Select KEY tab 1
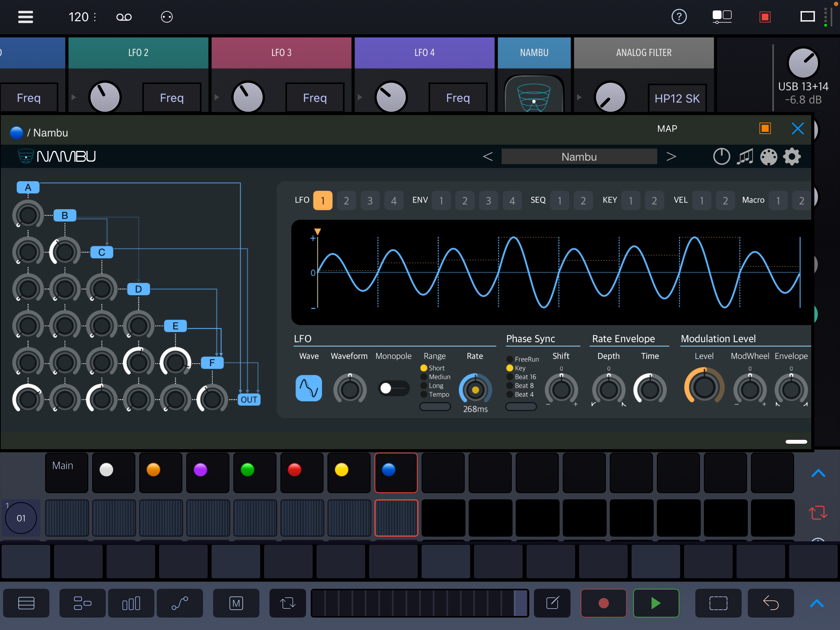The height and width of the screenshot is (630, 840). pos(631,201)
